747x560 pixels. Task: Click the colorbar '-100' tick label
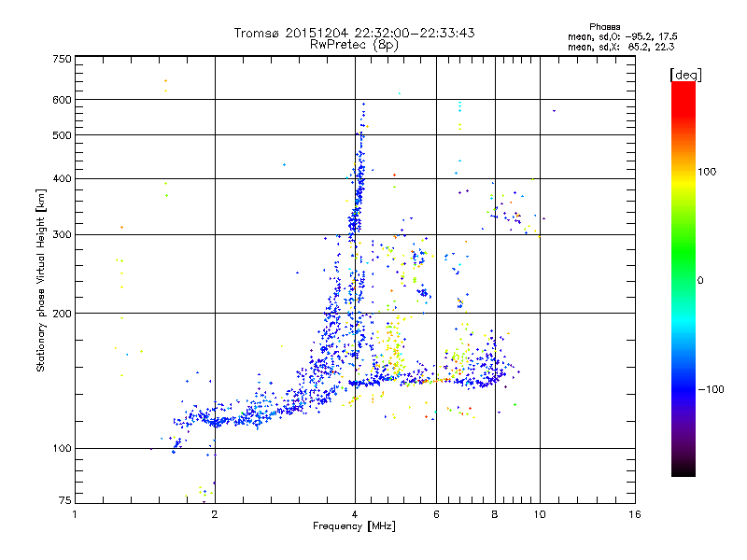[711, 389]
